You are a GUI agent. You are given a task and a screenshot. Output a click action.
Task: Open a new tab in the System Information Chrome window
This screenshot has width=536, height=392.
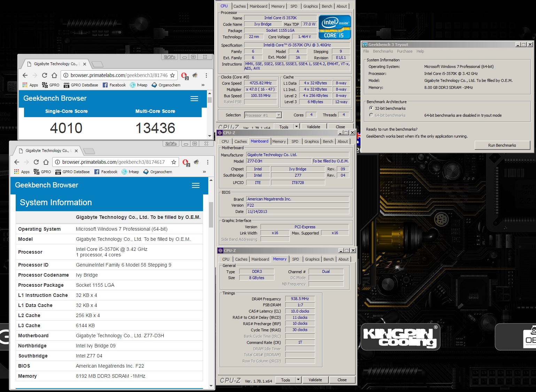pyautogui.click(x=89, y=151)
